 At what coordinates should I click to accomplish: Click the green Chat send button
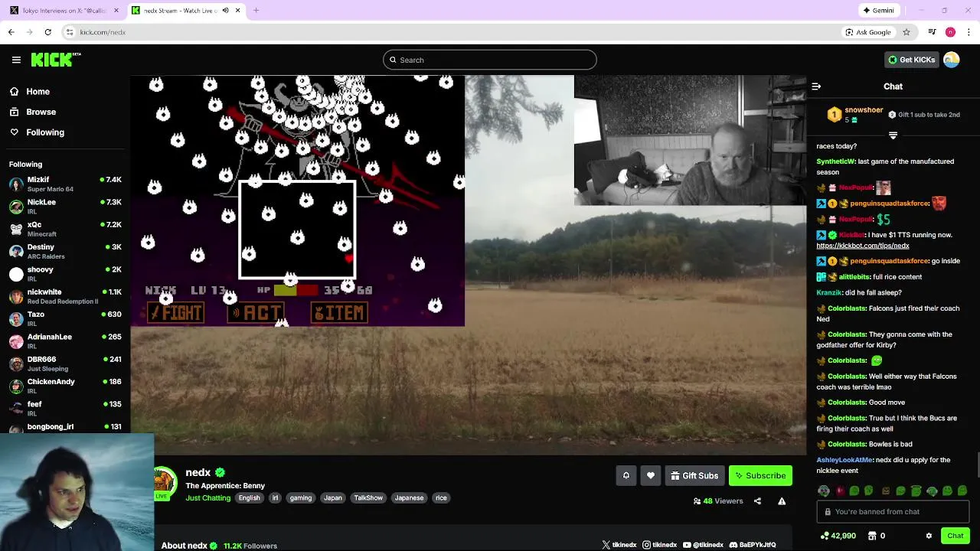[x=955, y=536]
